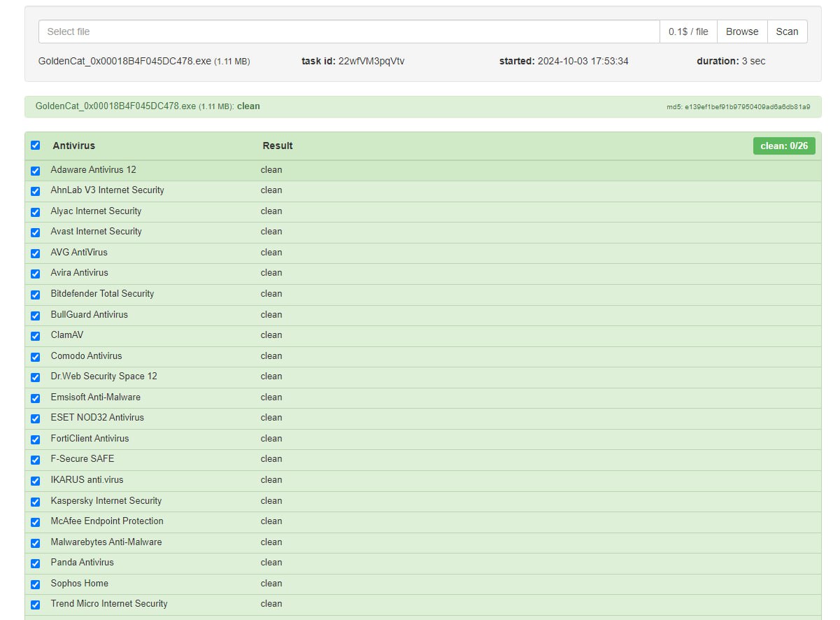Click the clean result for Comodo Antivirus

(271, 355)
